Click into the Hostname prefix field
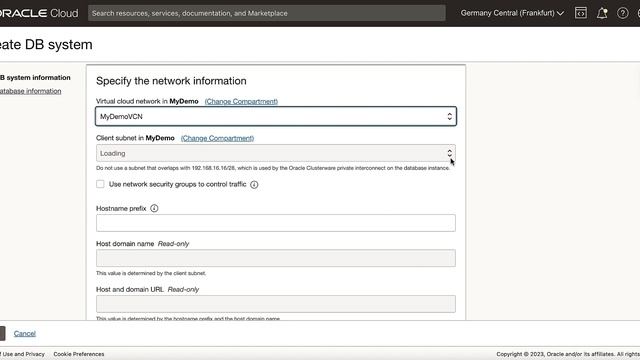This screenshot has height=360, width=640. pos(276,223)
